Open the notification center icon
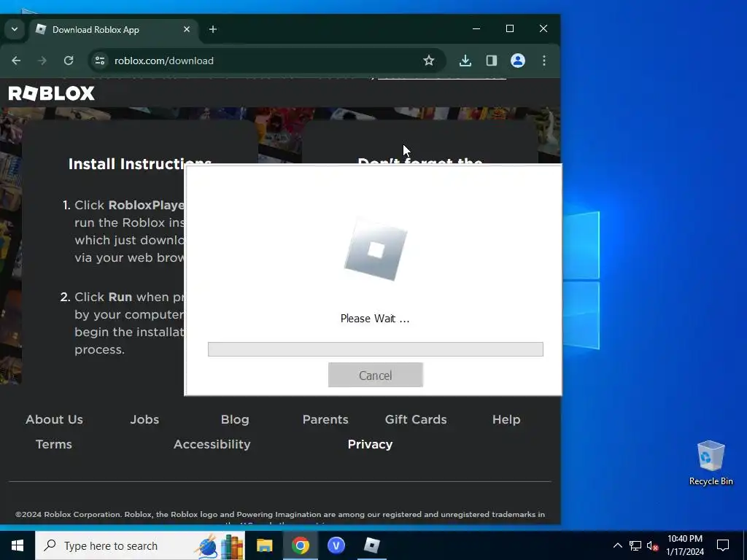This screenshot has width=747, height=560. point(723,545)
